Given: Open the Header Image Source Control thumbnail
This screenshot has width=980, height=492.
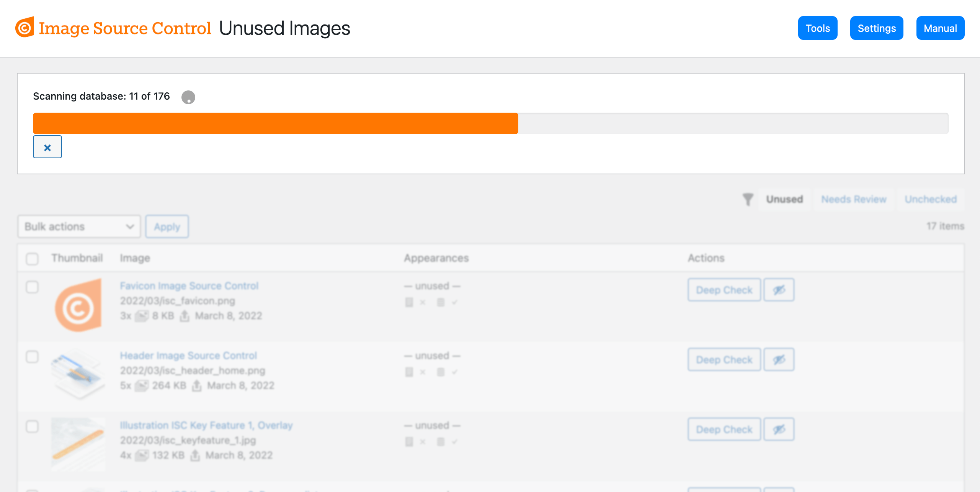Looking at the screenshot, I should click(78, 374).
